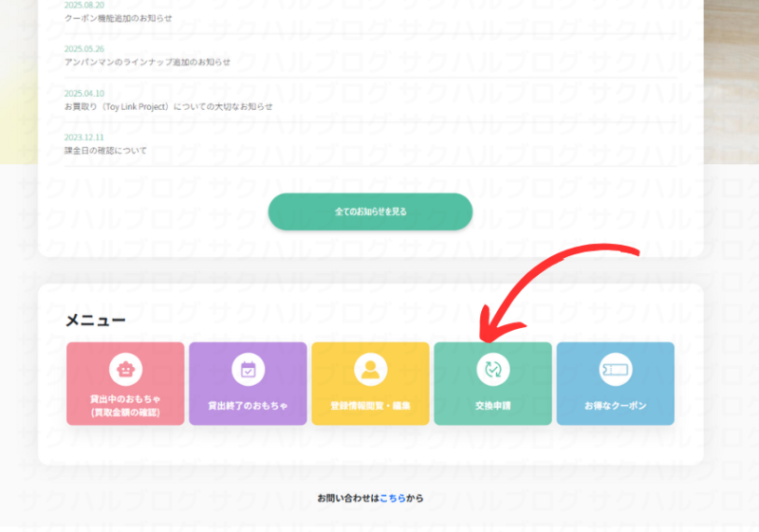Screen dimensions: 759x532
Task: Click the calendar check icon on purple tile
Action: (x=248, y=369)
